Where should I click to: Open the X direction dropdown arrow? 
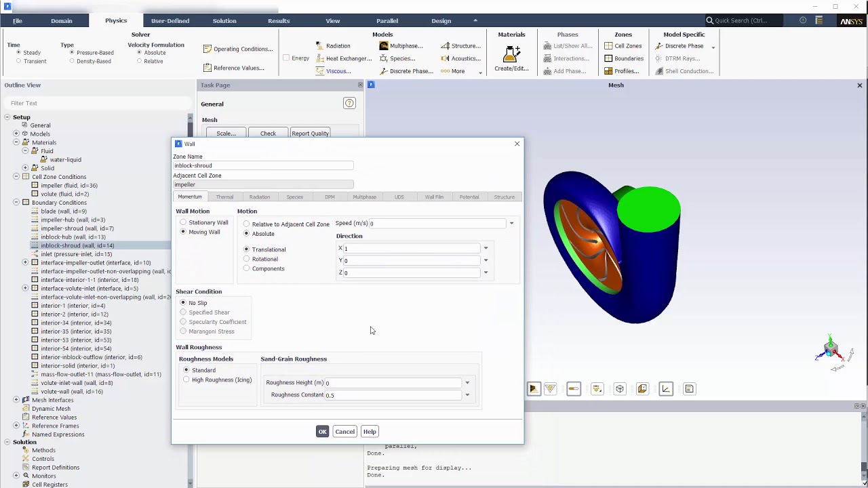pyautogui.click(x=486, y=248)
